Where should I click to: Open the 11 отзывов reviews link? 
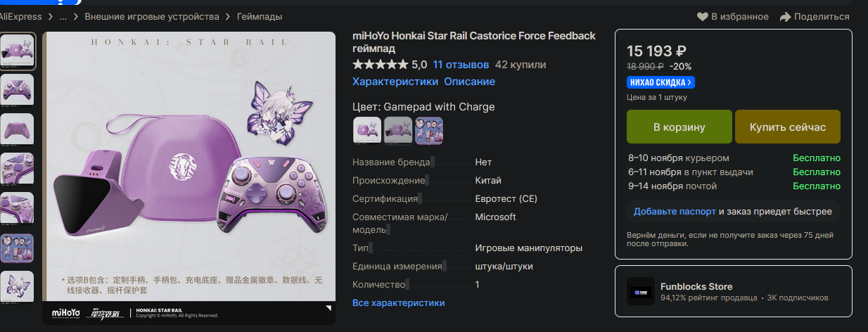pos(461,65)
